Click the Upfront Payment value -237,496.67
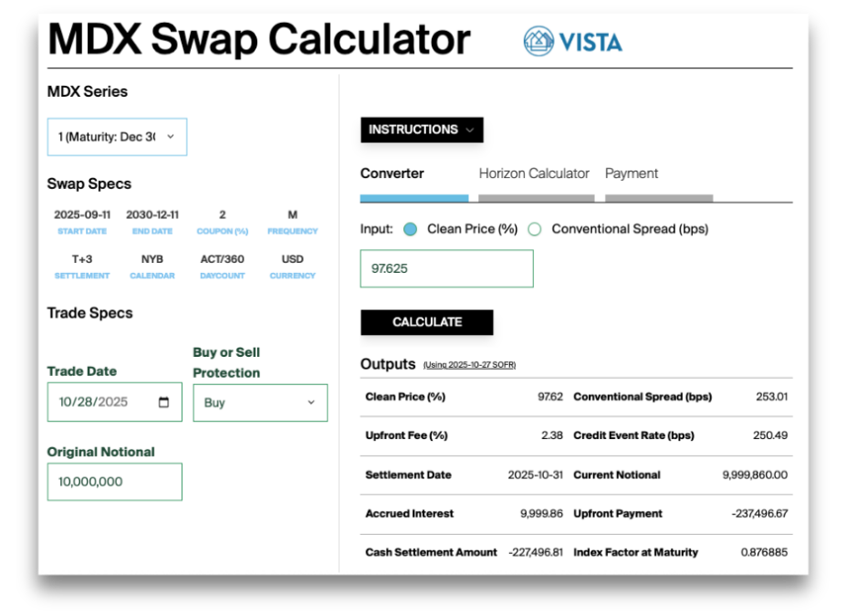 click(x=759, y=514)
